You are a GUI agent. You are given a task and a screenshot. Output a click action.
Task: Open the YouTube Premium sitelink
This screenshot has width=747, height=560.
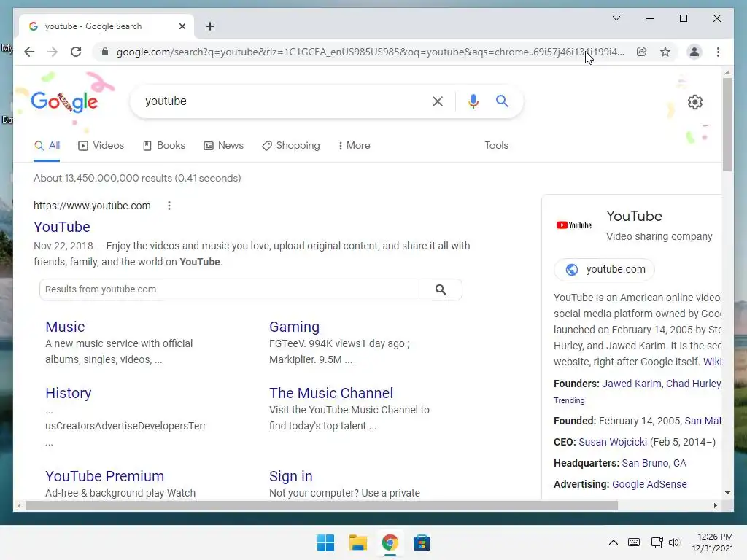click(x=105, y=476)
